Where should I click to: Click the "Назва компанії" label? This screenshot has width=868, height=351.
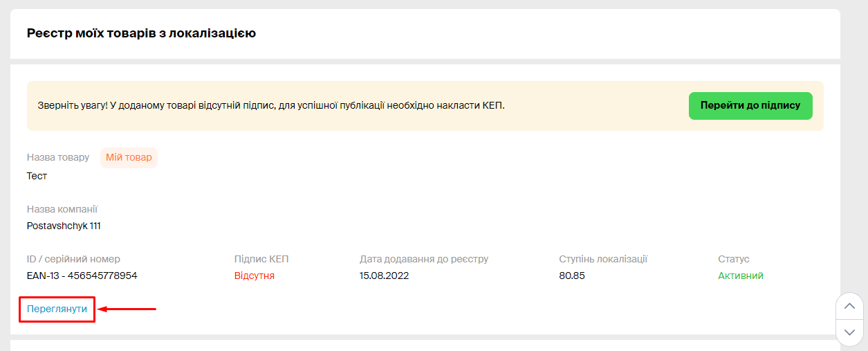coord(62,209)
